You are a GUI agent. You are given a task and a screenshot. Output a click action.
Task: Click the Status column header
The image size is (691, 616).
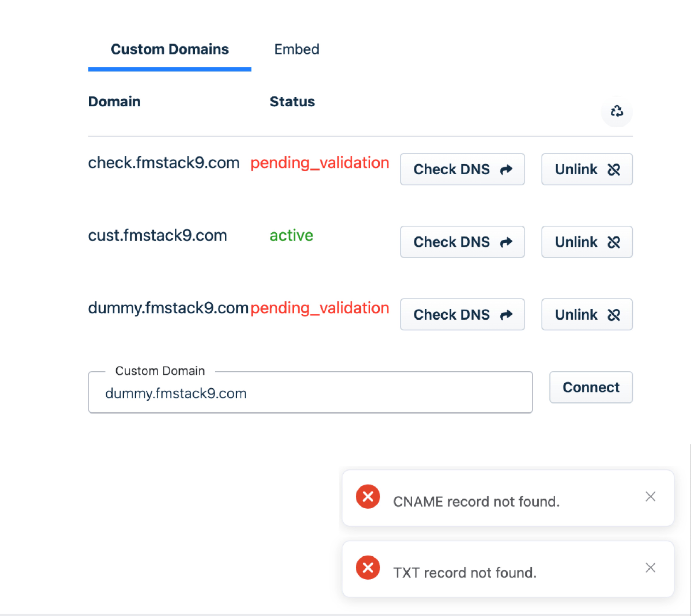292,102
